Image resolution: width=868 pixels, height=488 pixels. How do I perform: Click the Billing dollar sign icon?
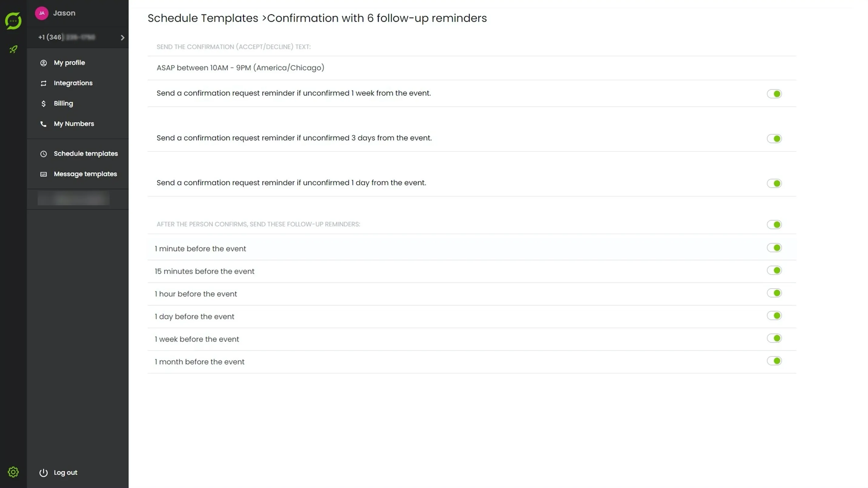coord(43,104)
